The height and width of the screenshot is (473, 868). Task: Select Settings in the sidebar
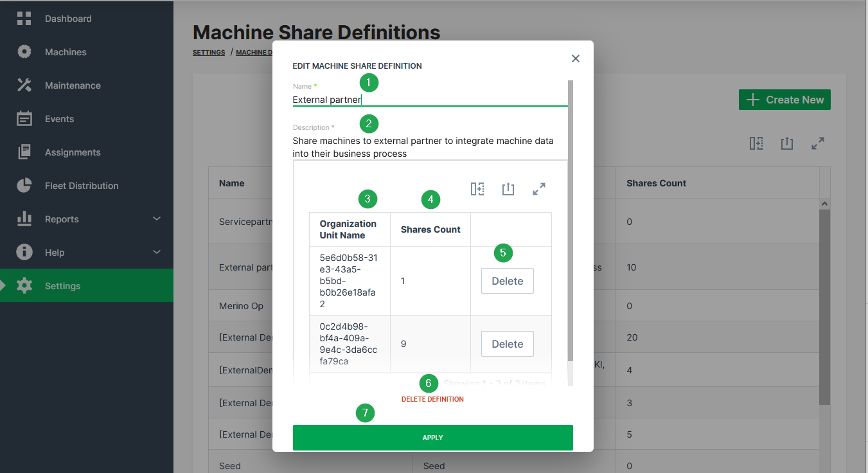point(62,286)
